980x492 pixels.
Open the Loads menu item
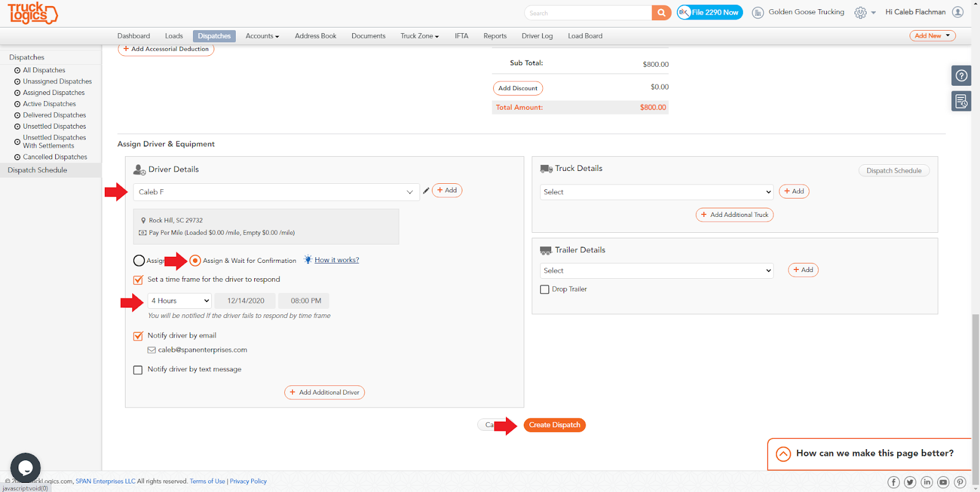[174, 36]
